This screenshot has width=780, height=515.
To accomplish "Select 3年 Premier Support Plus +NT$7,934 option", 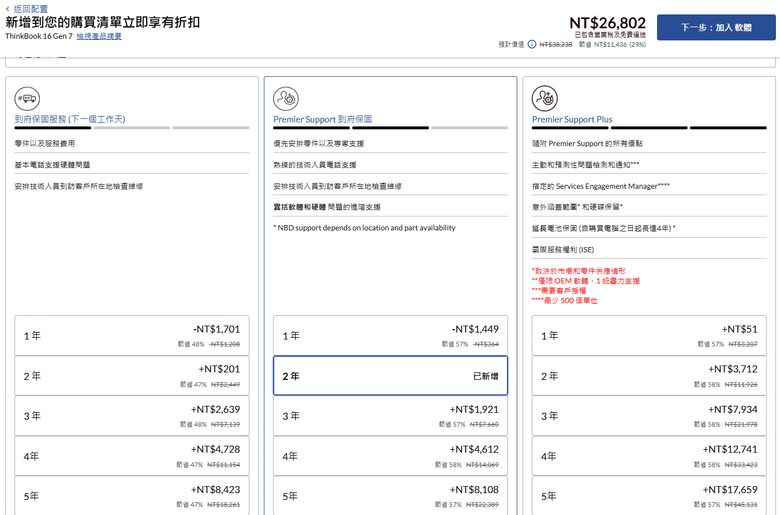I will [x=649, y=416].
